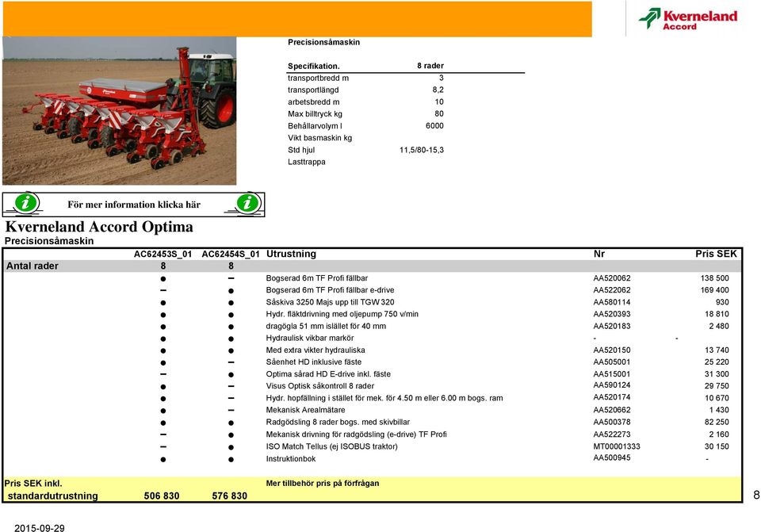The height and width of the screenshot is (532, 761).
Task: Select Std hjul value 11,5/80-15,3
Action: [x=421, y=150]
